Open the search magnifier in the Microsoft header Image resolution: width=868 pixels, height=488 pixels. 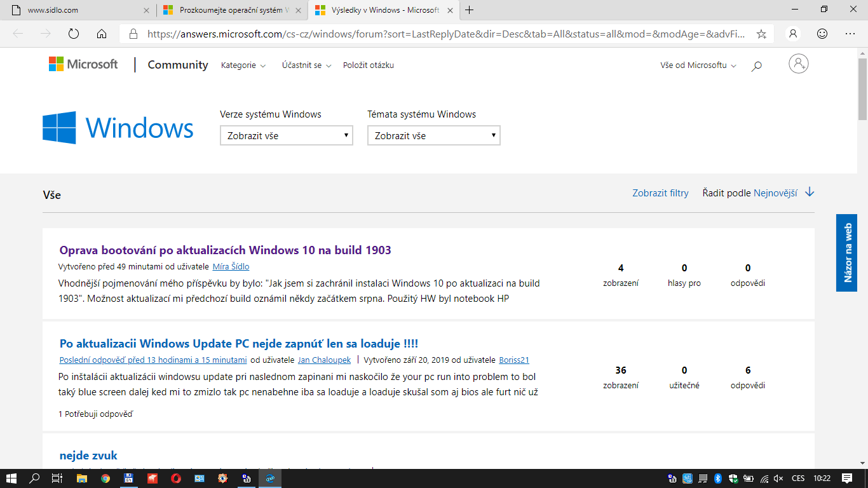tap(756, 65)
